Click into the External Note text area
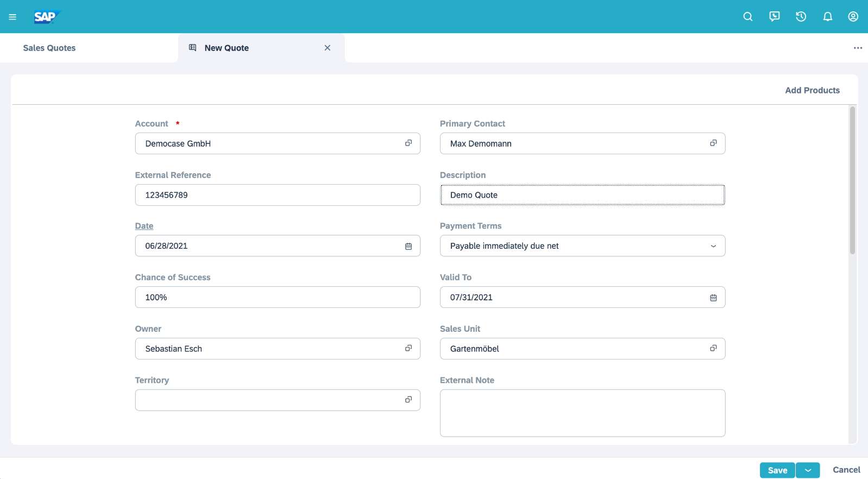The height and width of the screenshot is (479, 868). click(x=582, y=413)
